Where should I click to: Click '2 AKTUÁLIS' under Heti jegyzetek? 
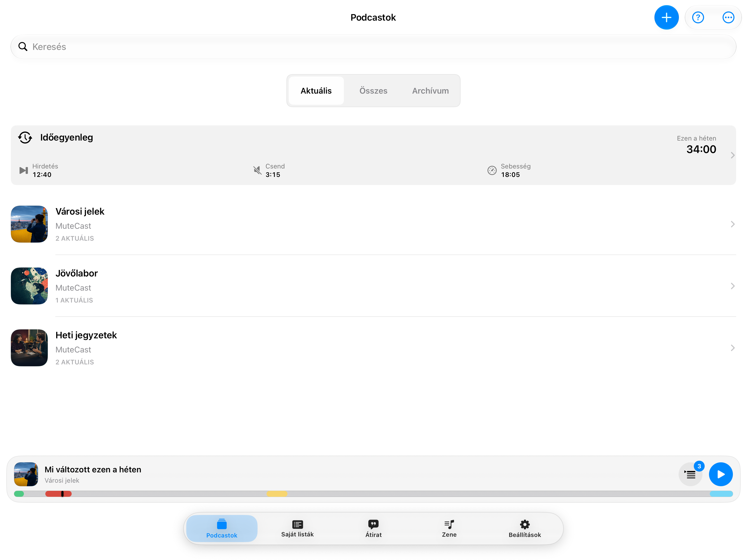75,362
